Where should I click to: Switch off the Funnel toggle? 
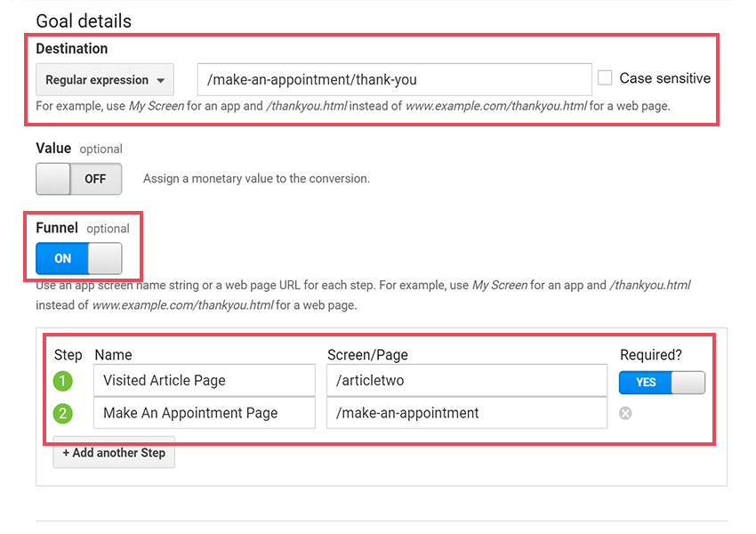coord(78,259)
